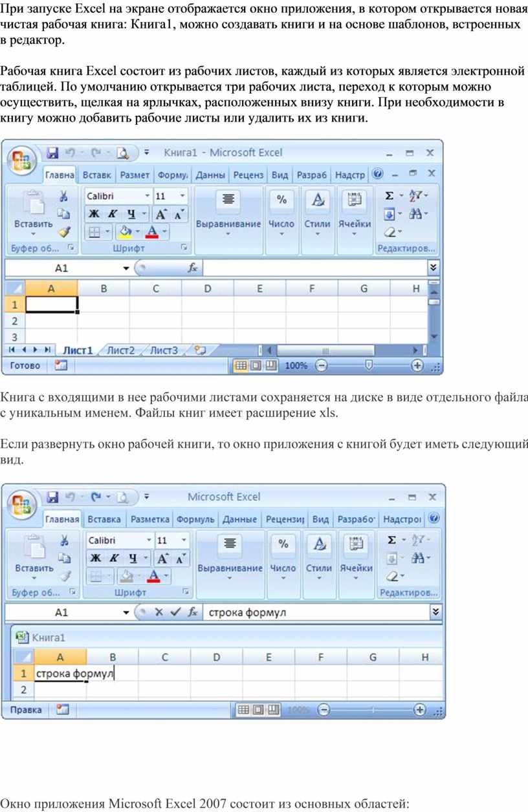This screenshot has height=812, width=528.
Task: Click Zoom In plus in the upper window's status bar
Action: pyautogui.click(x=417, y=366)
